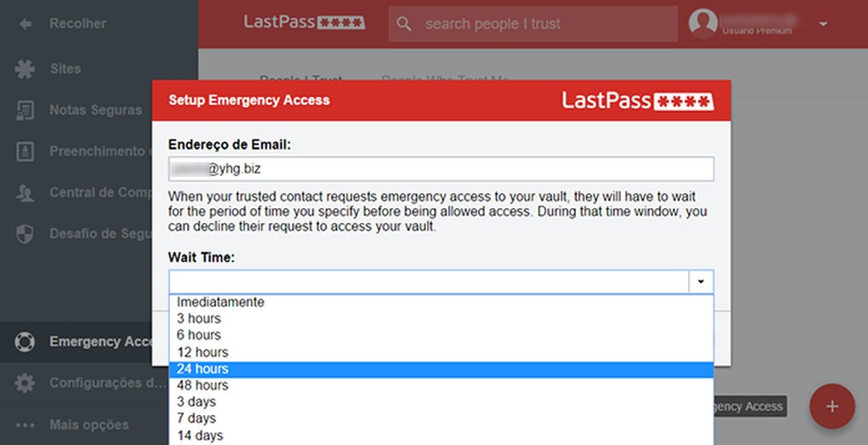Screen dimensions: 868x445
Task: Pick 7 days from the list
Action: tap(197, 419)
